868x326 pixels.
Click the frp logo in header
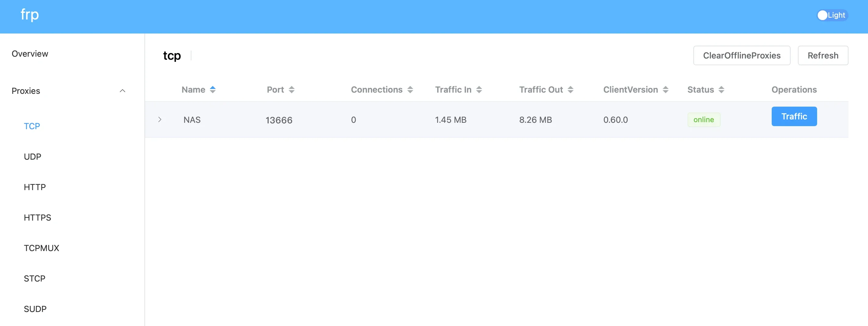[x=30, y=15]
